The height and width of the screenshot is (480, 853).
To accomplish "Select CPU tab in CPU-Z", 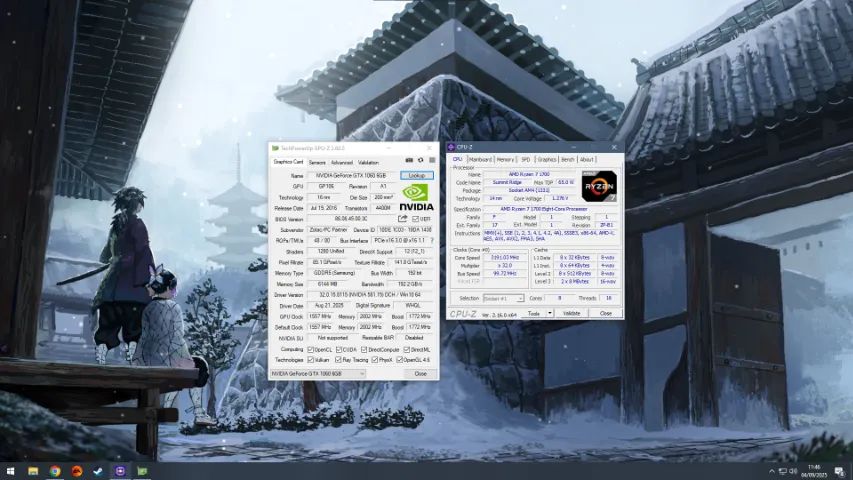I will pos(457,159).
